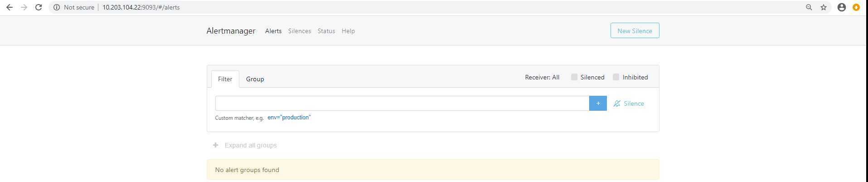
Task: Select the Filter tab
Action: (225, 79)
